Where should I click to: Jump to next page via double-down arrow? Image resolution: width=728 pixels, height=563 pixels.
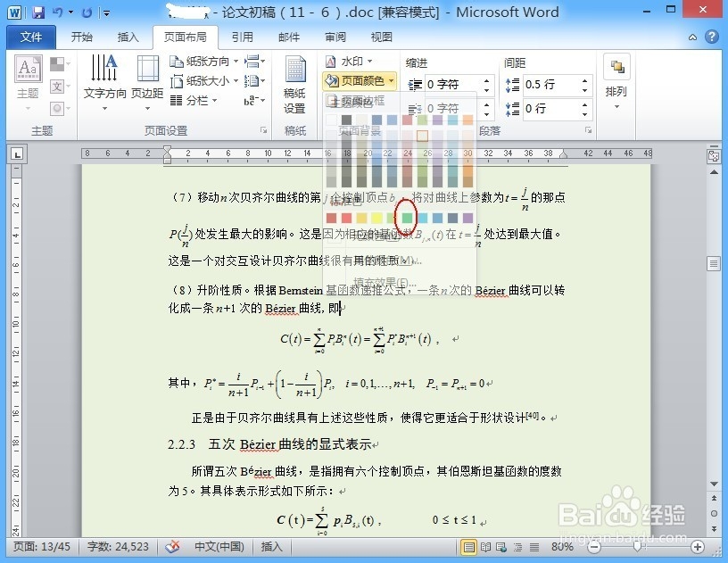(x=714, y=529)
